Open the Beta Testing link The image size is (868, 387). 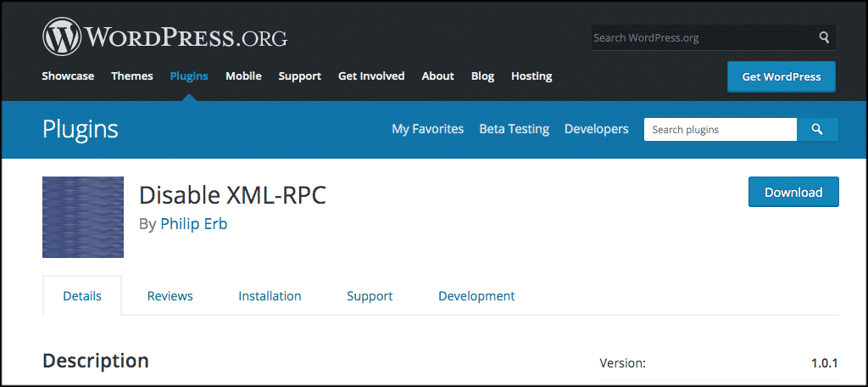[x=515, y=129]
